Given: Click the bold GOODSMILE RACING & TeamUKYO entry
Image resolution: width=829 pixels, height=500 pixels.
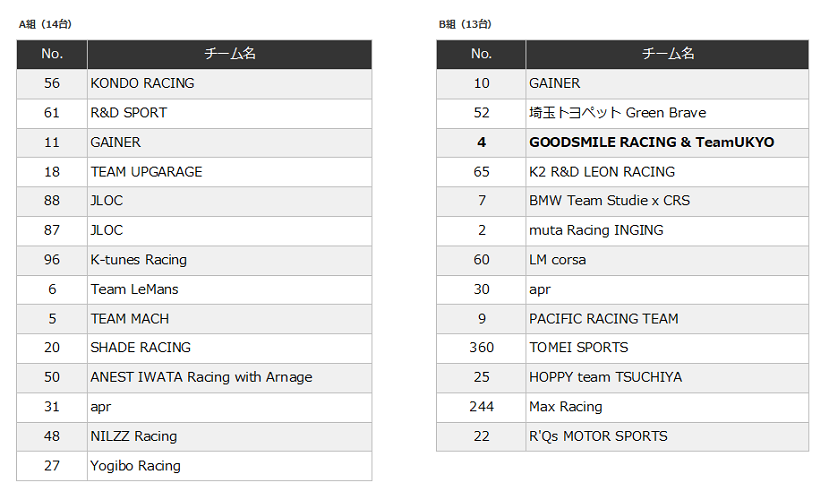Looking at the screenshot, I should pos(651,142).
